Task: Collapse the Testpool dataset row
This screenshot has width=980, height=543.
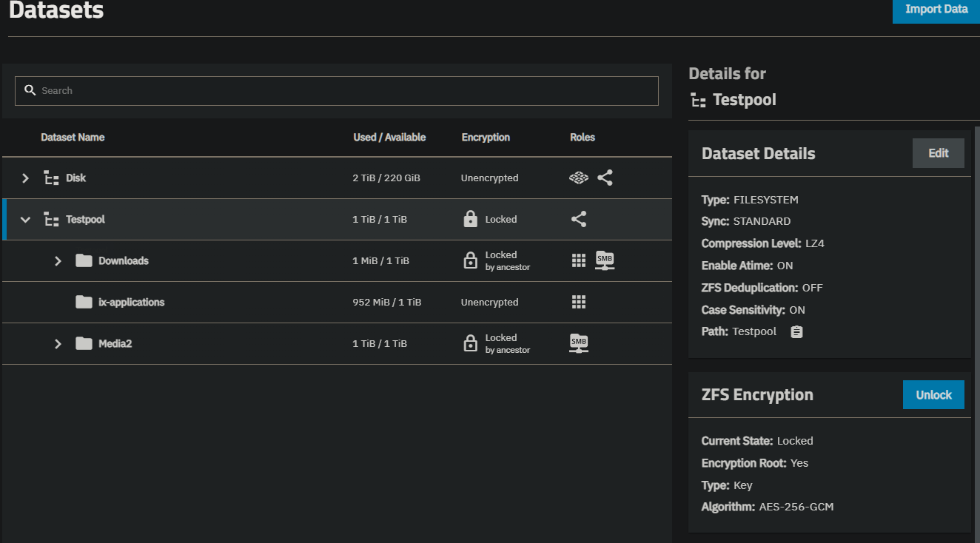Action: (25, 220)
